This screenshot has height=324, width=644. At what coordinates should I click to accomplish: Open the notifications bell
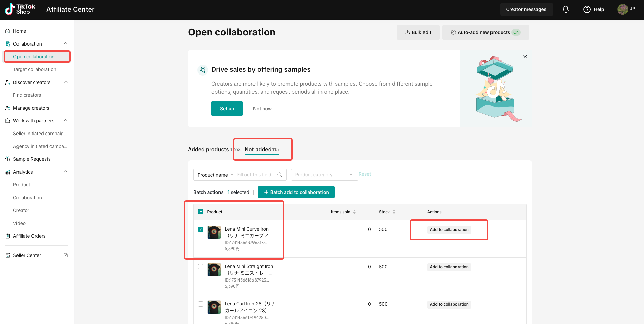566,9
